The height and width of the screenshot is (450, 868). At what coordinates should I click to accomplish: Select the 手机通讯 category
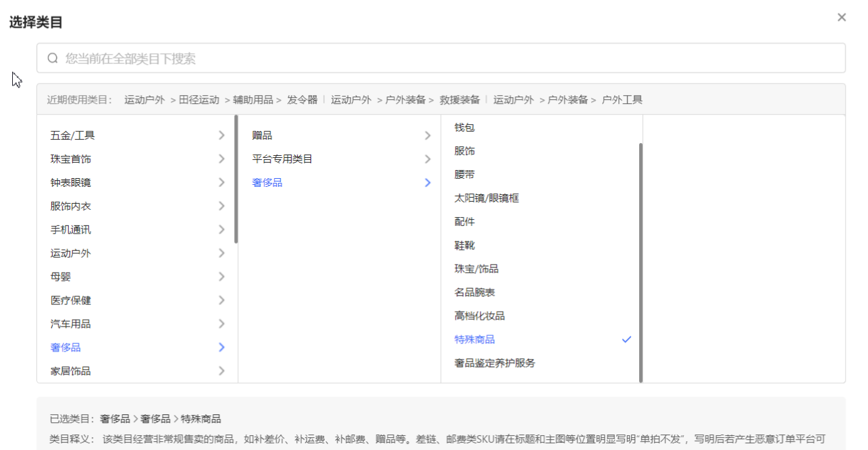click(71, 230)
